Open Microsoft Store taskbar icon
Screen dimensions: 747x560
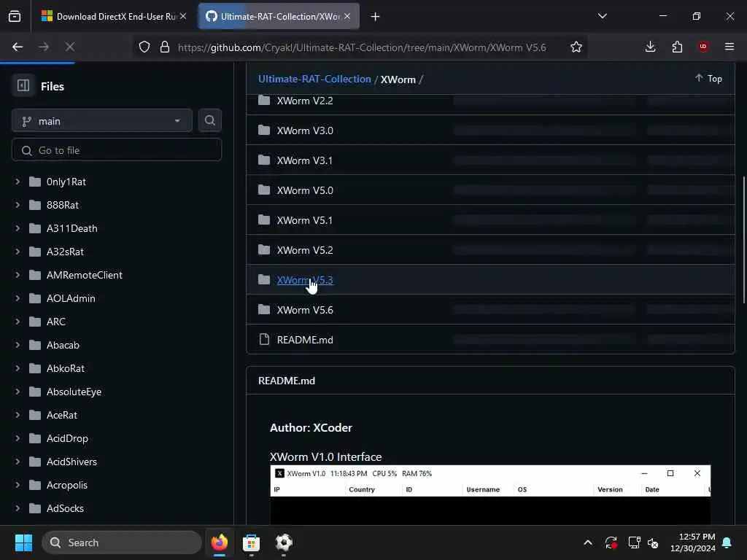(251, 542)
